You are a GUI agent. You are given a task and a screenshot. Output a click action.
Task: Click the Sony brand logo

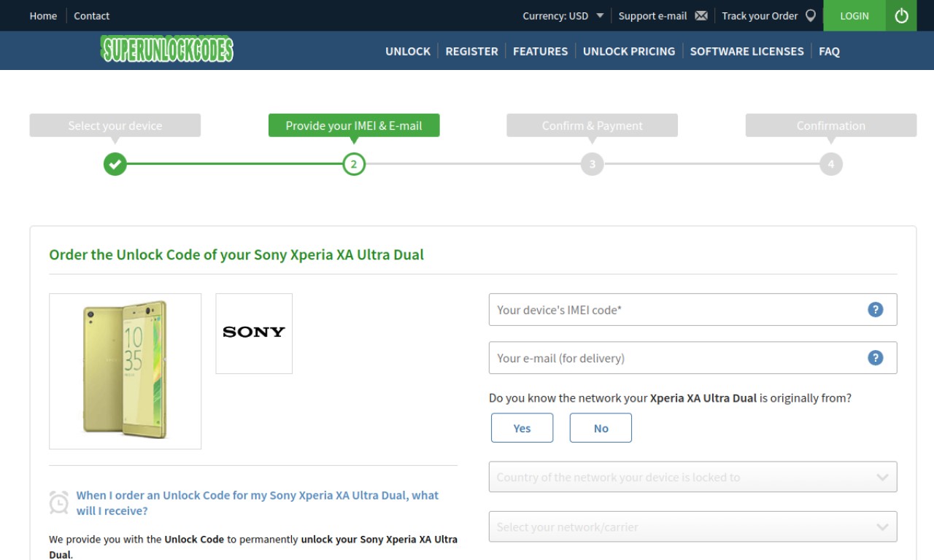point(254,333)
